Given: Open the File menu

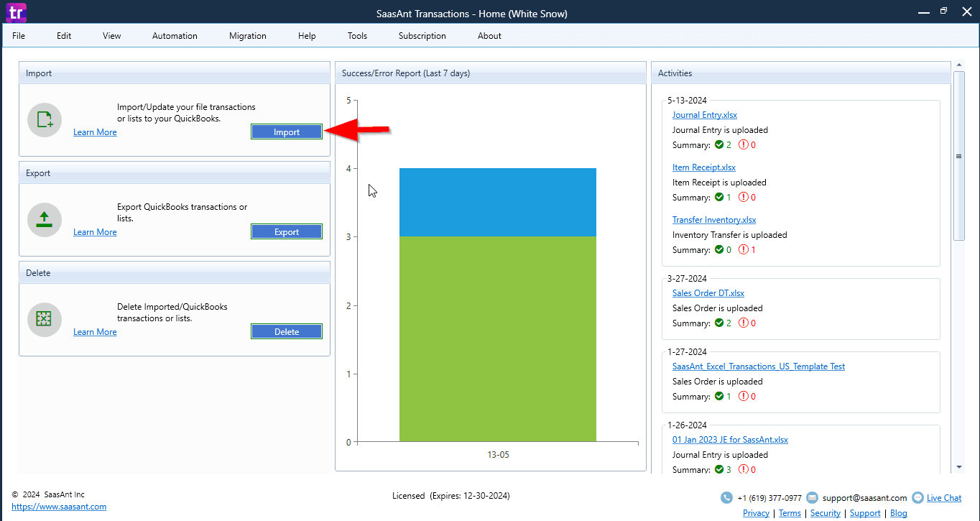Looking at the screenshot, I should pyautogui.click(x=19, y=36).
